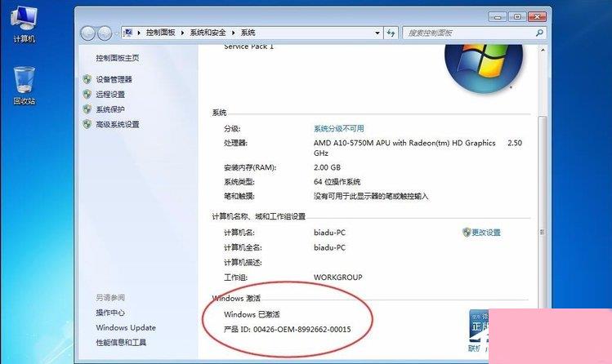The width and height of the screenshot is (612, 364).
Task: Open 控制面板主页 link
Action: click(x=118, y=58)
